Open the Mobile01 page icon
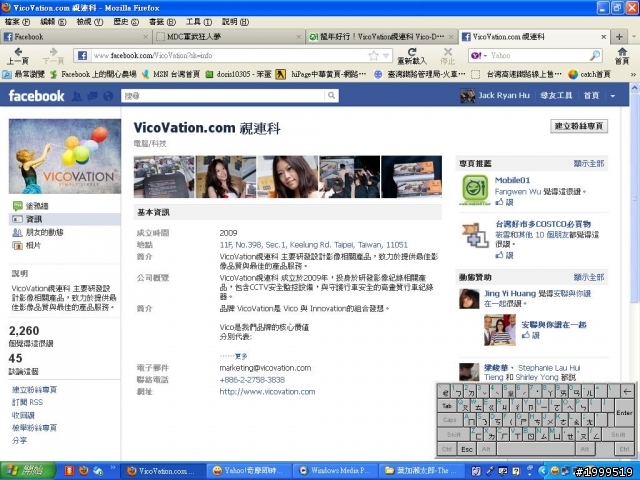 click(x=475, y=189)
